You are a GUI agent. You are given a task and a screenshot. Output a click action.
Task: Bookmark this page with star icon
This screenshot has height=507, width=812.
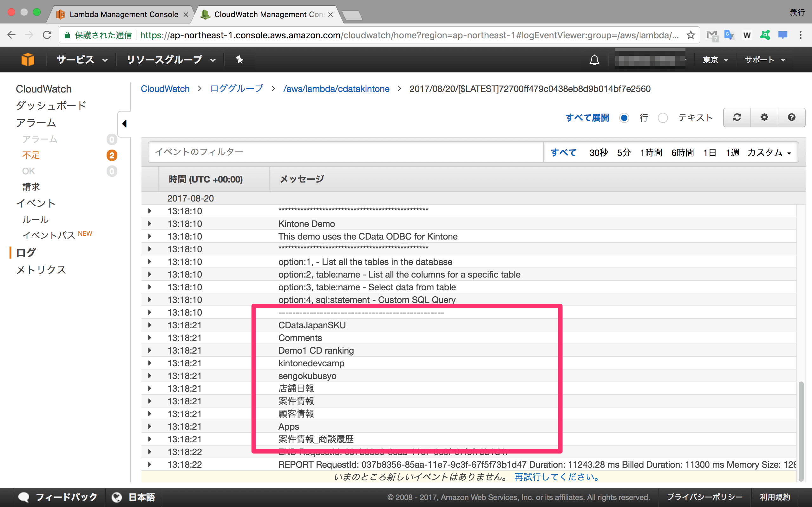pyautogui.click(x=691, y=35)
